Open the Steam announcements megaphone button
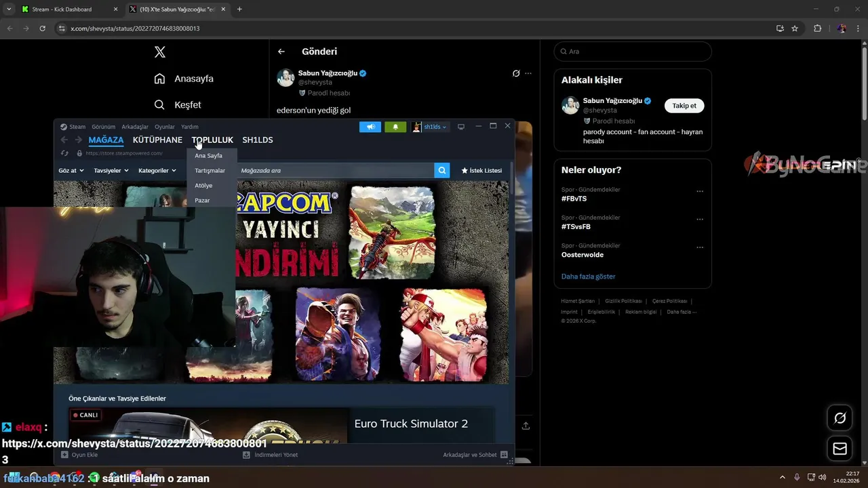This screenshot has width=868, height=488. (x=370, y=127)
